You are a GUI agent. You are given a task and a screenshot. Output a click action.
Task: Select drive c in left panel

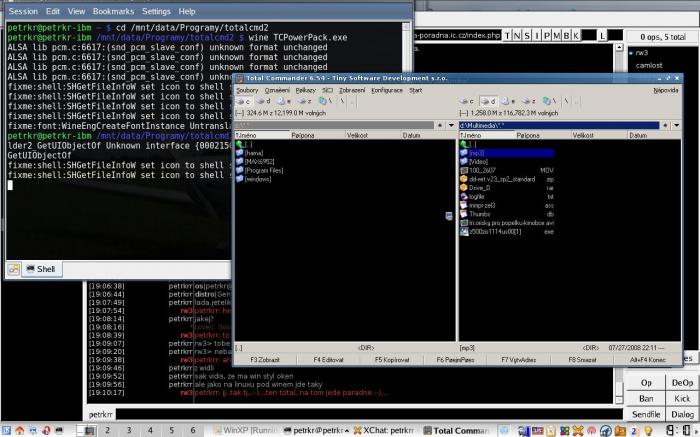pyautogui.click(x=244, y=101)
